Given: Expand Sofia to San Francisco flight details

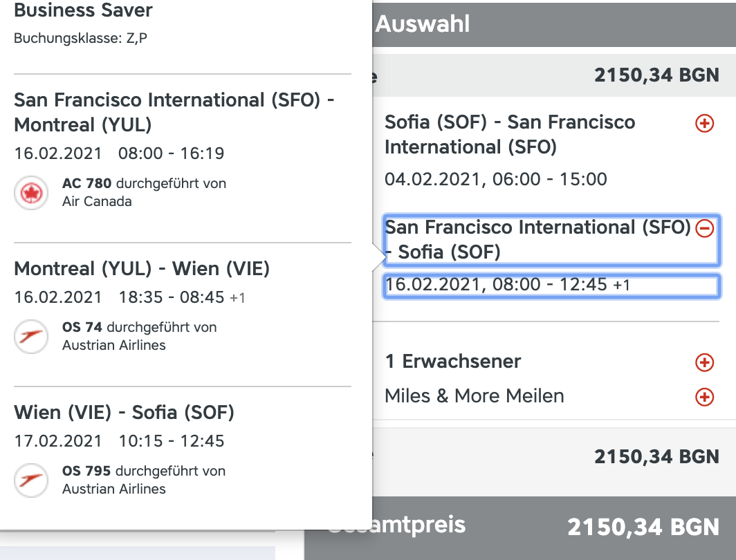Looking at the screenshot, I should 704,124.
